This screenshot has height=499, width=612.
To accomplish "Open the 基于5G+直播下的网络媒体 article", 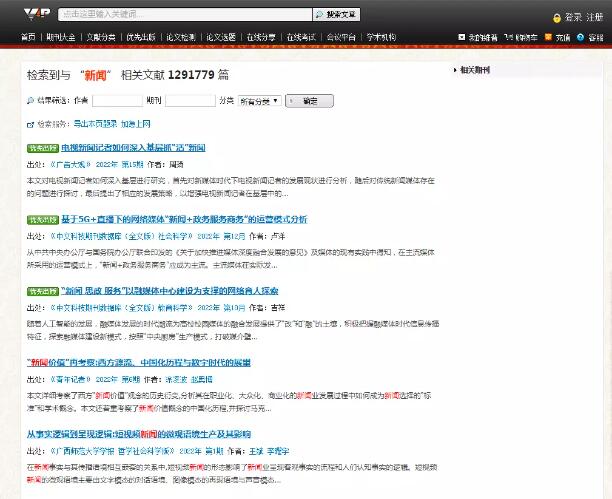I will click(184, 219).
